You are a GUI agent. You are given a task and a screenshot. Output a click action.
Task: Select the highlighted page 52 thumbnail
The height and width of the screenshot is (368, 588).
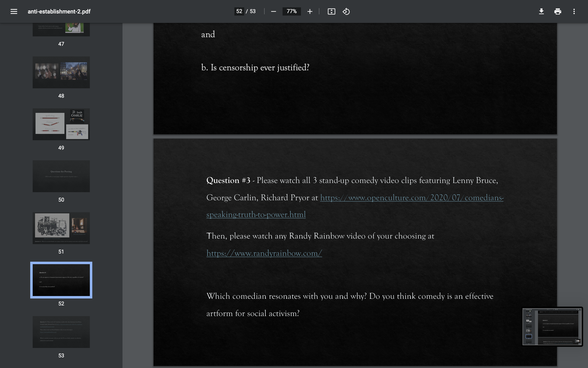[61, 280]
